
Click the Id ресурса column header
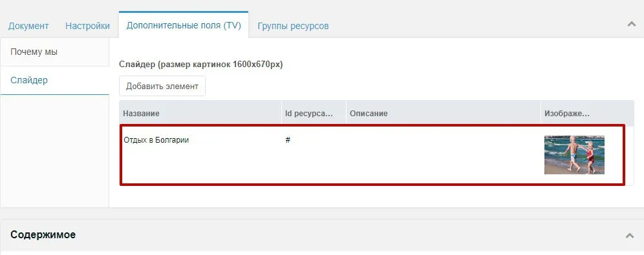click(314, 114)
